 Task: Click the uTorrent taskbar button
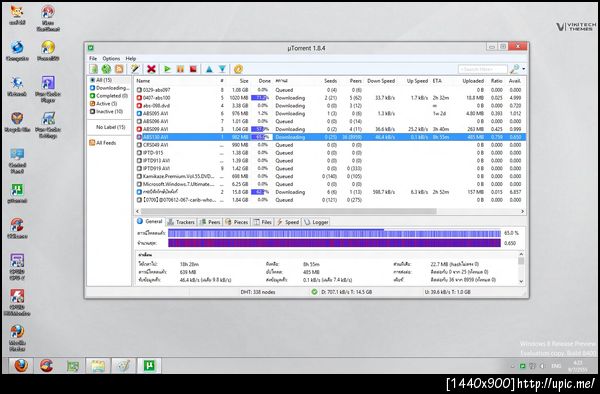(149, 366)
